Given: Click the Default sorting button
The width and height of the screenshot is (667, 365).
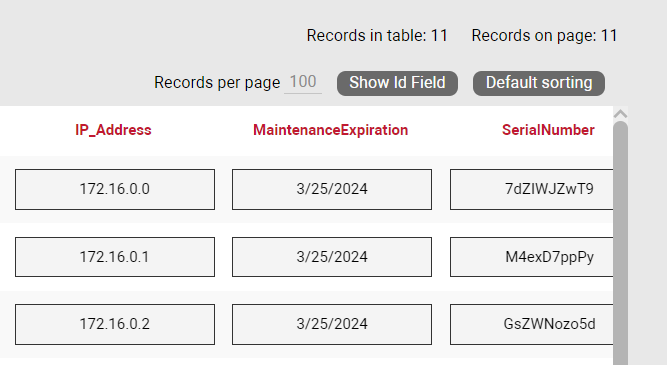Looking at the screenshot, I should [x=539, y=83].
